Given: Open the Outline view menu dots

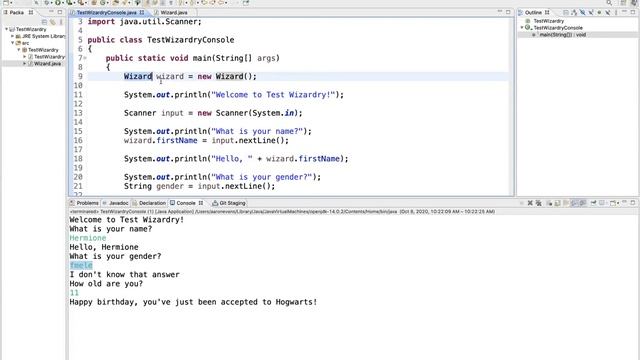Looking at the screenshot, I should click(x=616, y=13).
